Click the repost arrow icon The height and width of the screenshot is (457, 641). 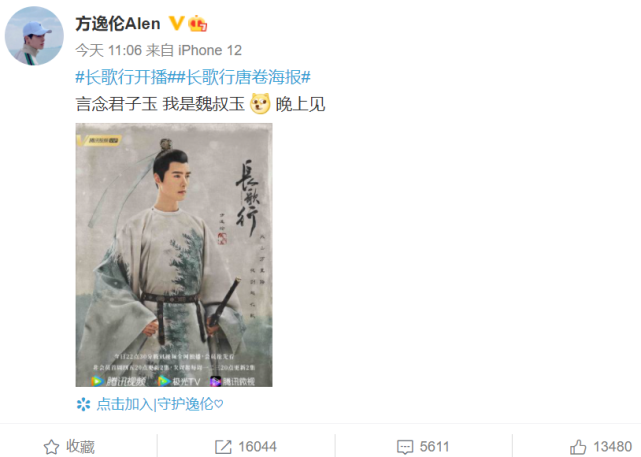click(223, 447)
